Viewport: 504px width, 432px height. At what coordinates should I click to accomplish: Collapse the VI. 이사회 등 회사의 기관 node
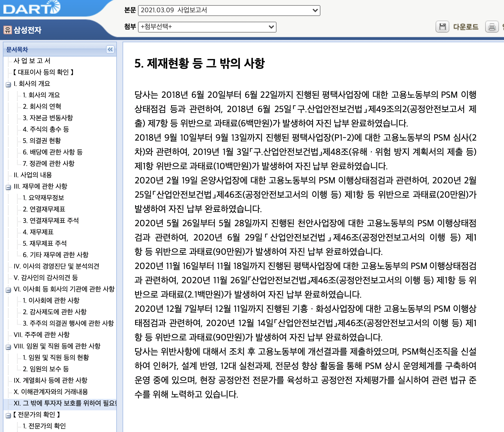click(x=8, y=290)
